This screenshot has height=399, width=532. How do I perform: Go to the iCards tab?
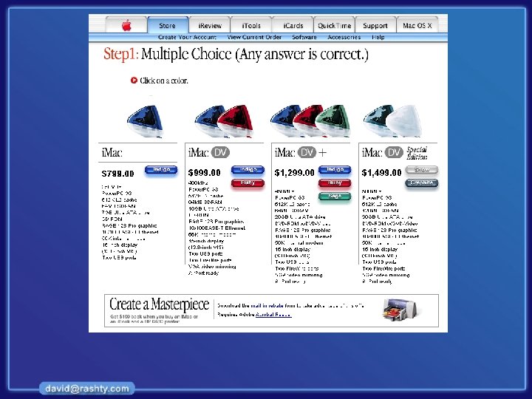click(293, 25)
